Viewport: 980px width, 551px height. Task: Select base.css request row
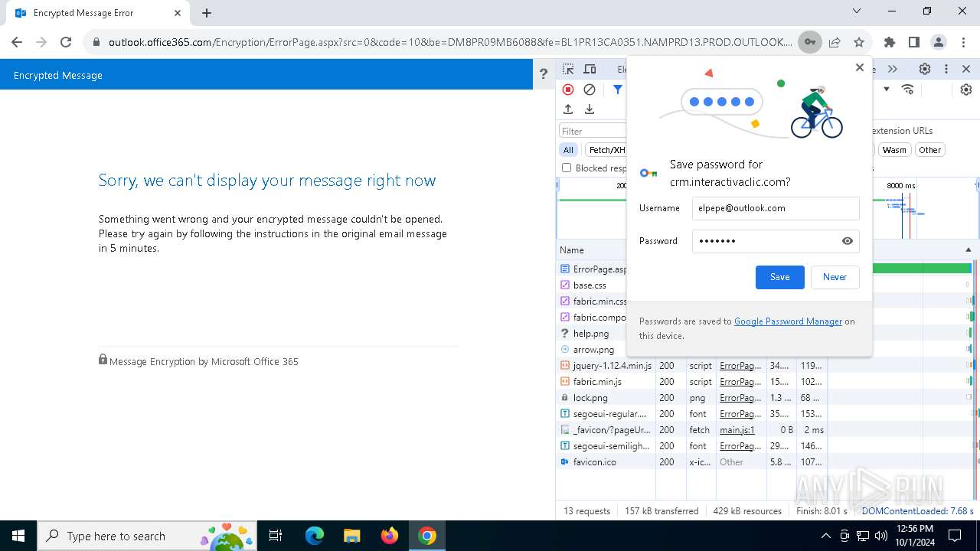click(591, 285)
